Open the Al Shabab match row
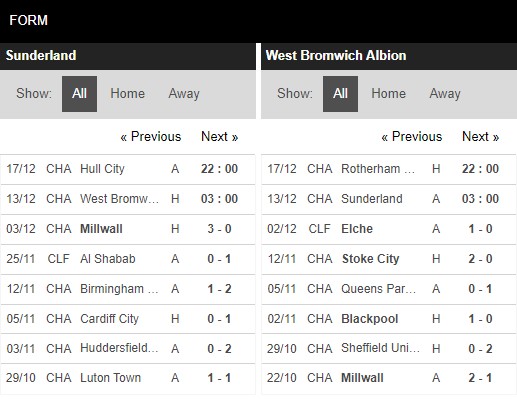517x399 pixels. pyautogui.click(x=128, y=259)
